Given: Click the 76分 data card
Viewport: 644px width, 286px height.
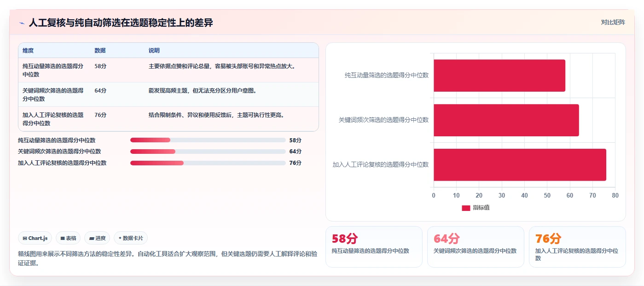Looking at the screenshot, I should (577, 247).
